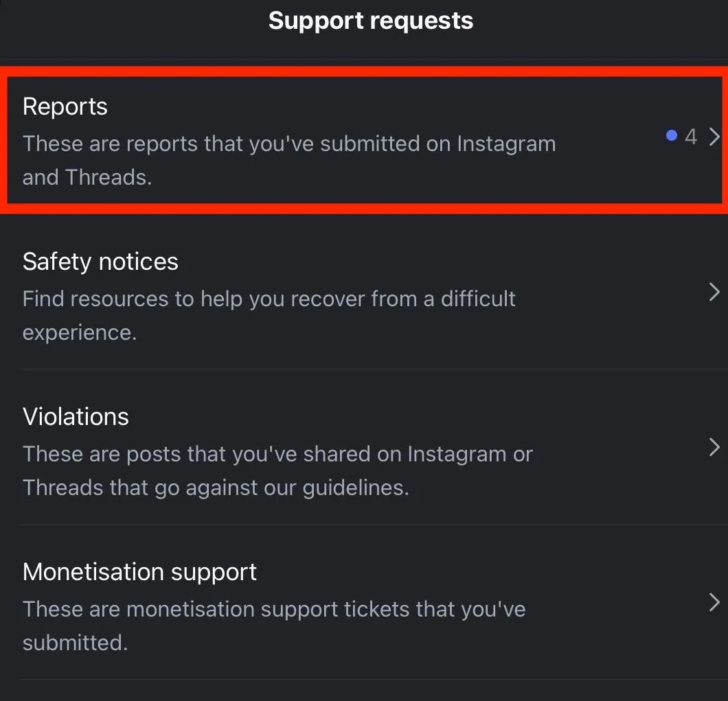Click the 'Find resources to help' description
728x701 pixels.
pos(269,299)
